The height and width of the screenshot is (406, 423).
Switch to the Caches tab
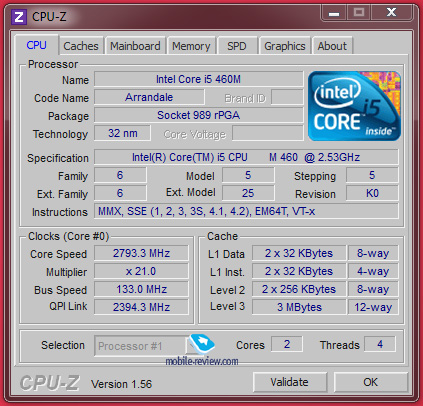click(81, 46)
